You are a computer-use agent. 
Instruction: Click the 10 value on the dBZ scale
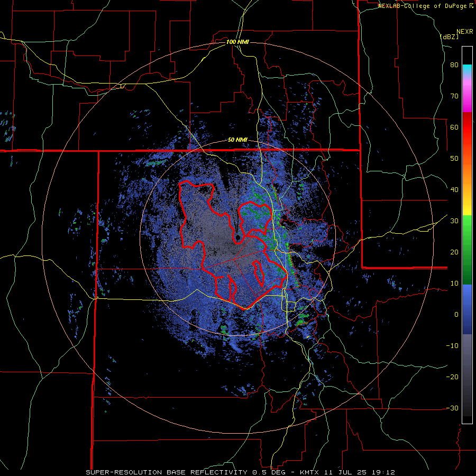454,283
